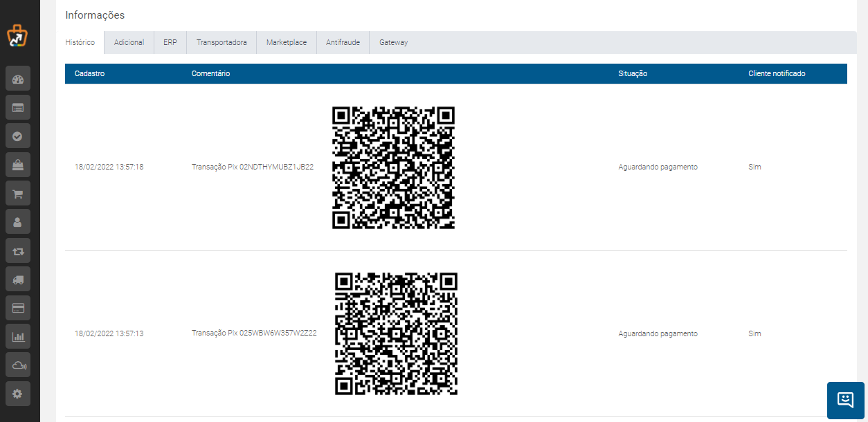Click the exchange arrows sidebar icon
The width and height of the screenshot is (868, 422).
tap(18, 250)
